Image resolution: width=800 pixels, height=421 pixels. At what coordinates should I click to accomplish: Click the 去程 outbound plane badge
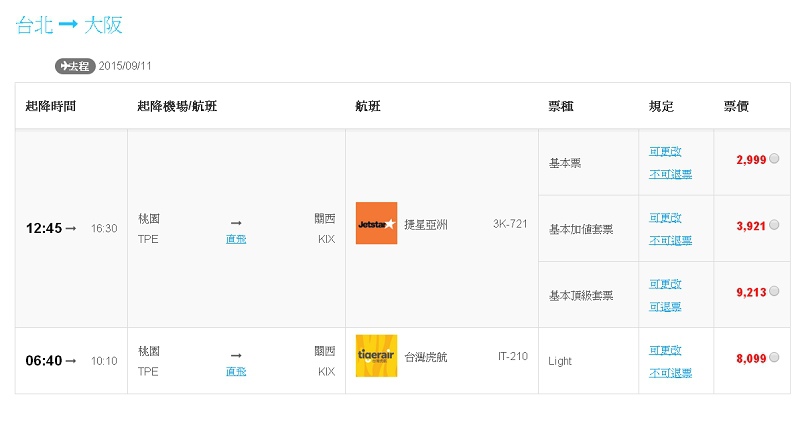pyautogui.click(x=74, y=66)
